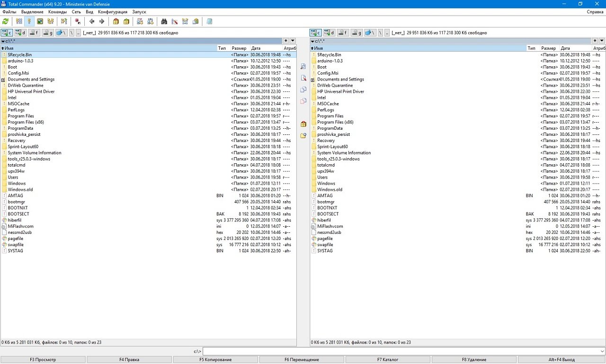Click the Copy icon in the middle vertical bar

tap(303, 89)
